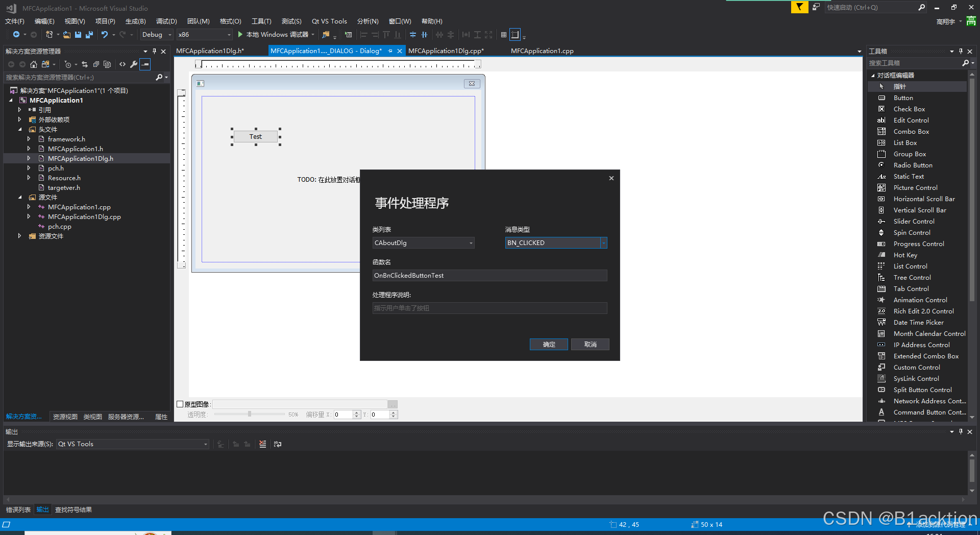Viewport: 980px width, 535px height.
Task: Click Preview Selected Items icon in Solution Explorer
Action: (x=145, y=64)
